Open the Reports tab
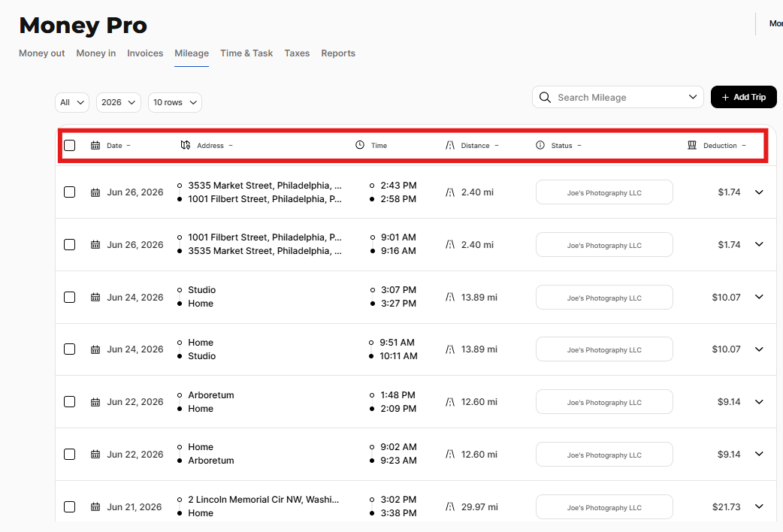Viewport: 783px width, 532px height. pos(338,53)
